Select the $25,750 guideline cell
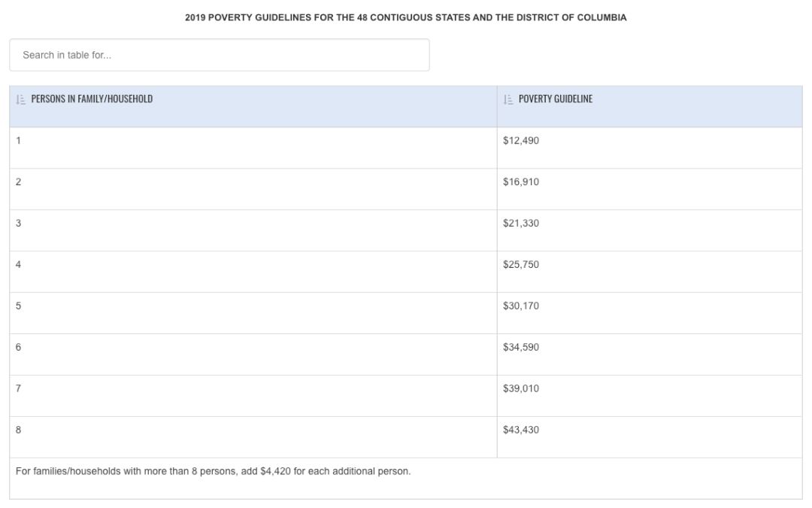This screenshot has height=508, width=812. point(521,265)
